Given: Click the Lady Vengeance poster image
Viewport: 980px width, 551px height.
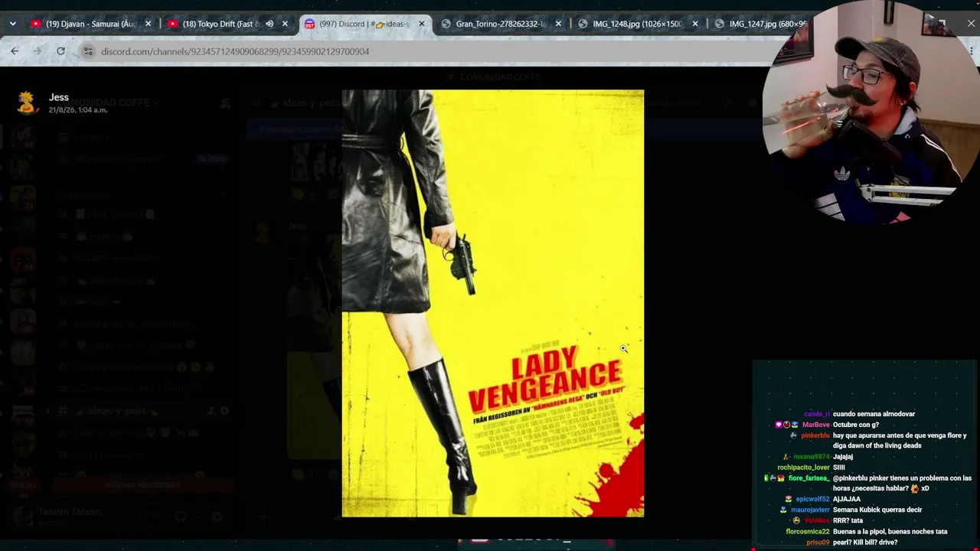Looking at the screenshot, I should pos(493,304).
